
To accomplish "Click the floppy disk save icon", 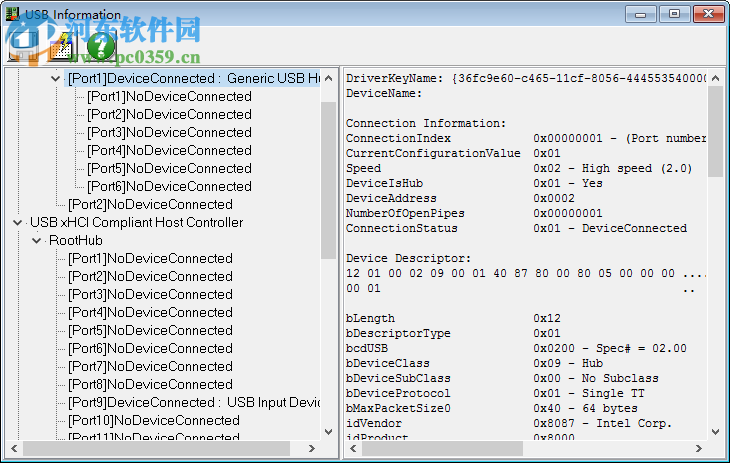I will point(23,47).
